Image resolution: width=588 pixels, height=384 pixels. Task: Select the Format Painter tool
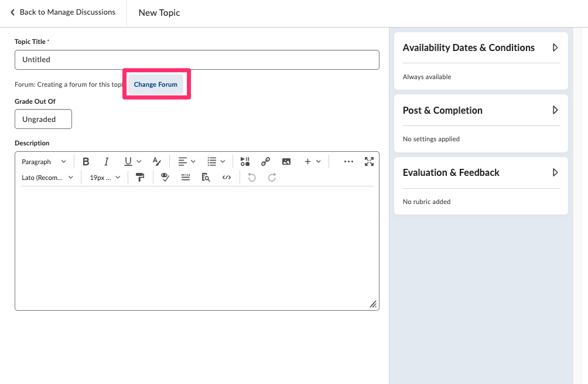pos(140,178)
